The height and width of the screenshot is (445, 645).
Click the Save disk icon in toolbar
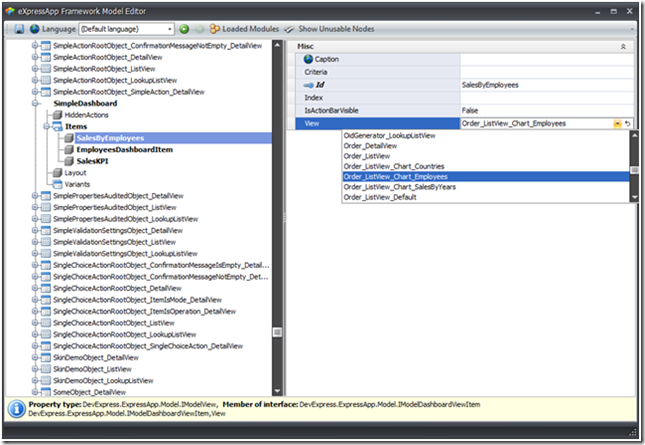(19, 29)
